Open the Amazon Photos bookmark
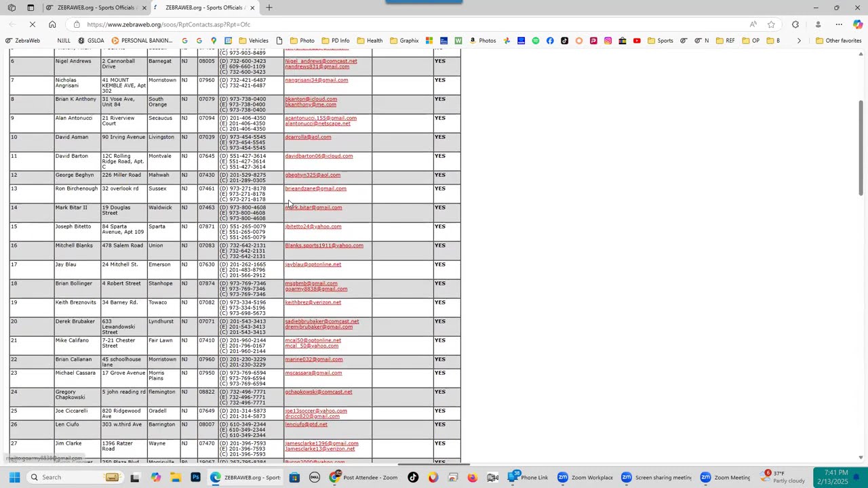 [x=482, y=41]
